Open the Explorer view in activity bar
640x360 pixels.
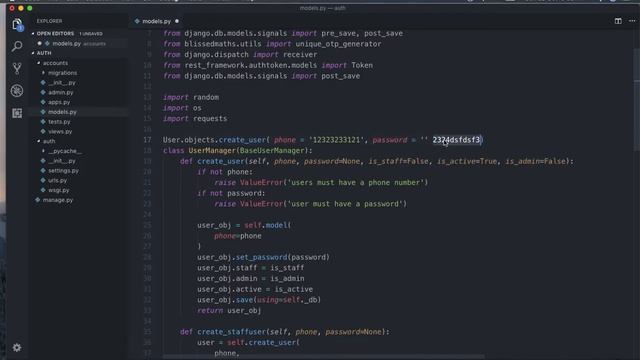pyautogui.click(x=17, y=25)
